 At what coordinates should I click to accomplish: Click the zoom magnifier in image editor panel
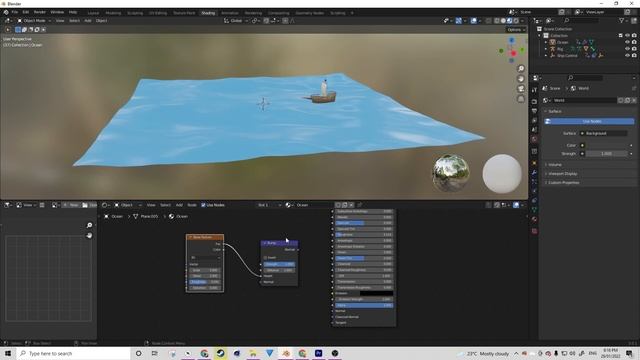pyautogui.click(x=89, y=225)
